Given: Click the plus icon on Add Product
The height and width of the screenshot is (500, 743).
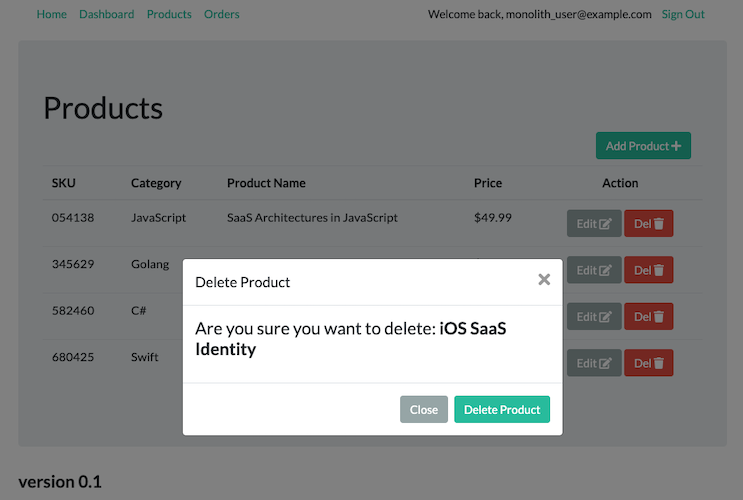Looking at the screenshot, I should (676, 146).
